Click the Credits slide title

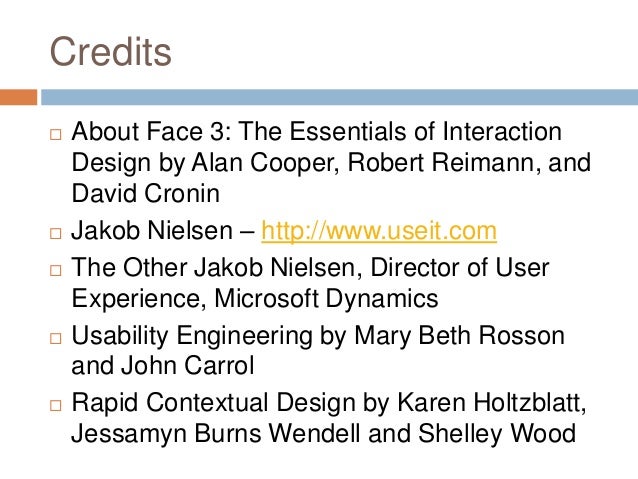(110, 51)
